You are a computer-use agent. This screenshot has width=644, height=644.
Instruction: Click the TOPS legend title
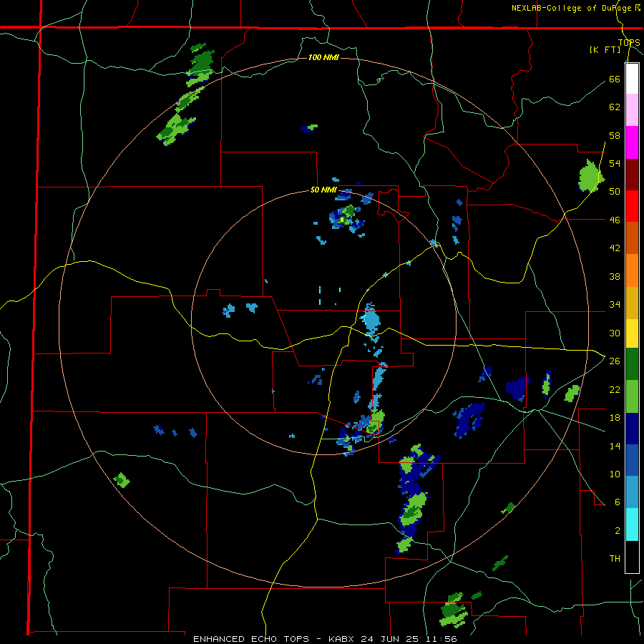point(629,43)
